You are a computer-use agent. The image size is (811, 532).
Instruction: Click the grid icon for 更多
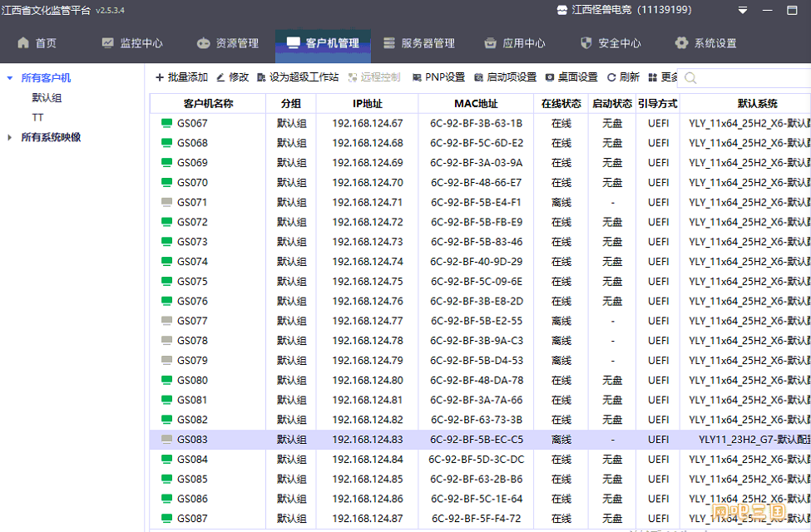tap(653, 77)
